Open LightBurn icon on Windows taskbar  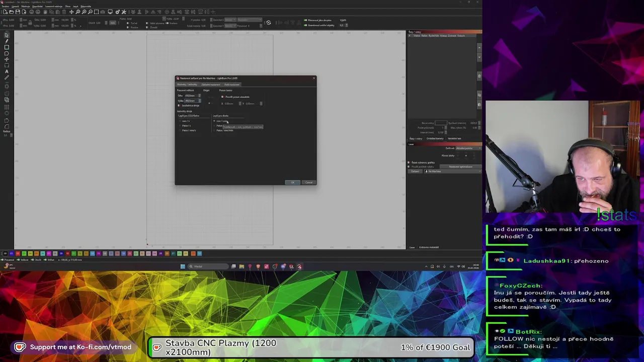299,266
